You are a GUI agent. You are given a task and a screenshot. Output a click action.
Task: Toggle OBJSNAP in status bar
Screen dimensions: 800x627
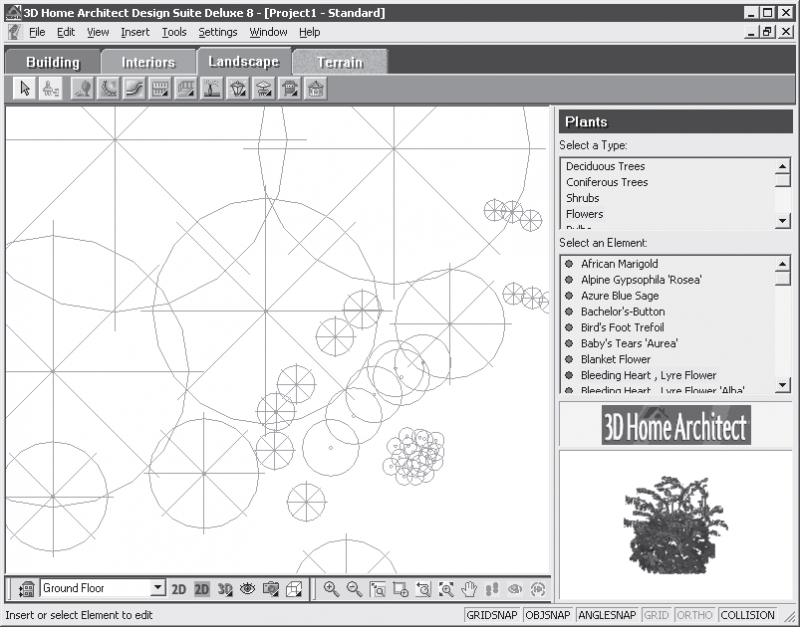tap(547, 615)
